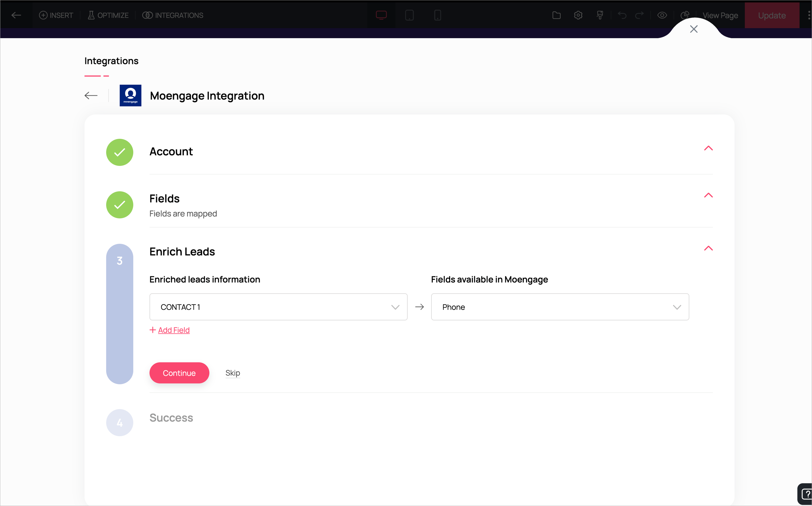Open the INSERT menu
This screenshot has height=506, width=812.
coord(56,15)
